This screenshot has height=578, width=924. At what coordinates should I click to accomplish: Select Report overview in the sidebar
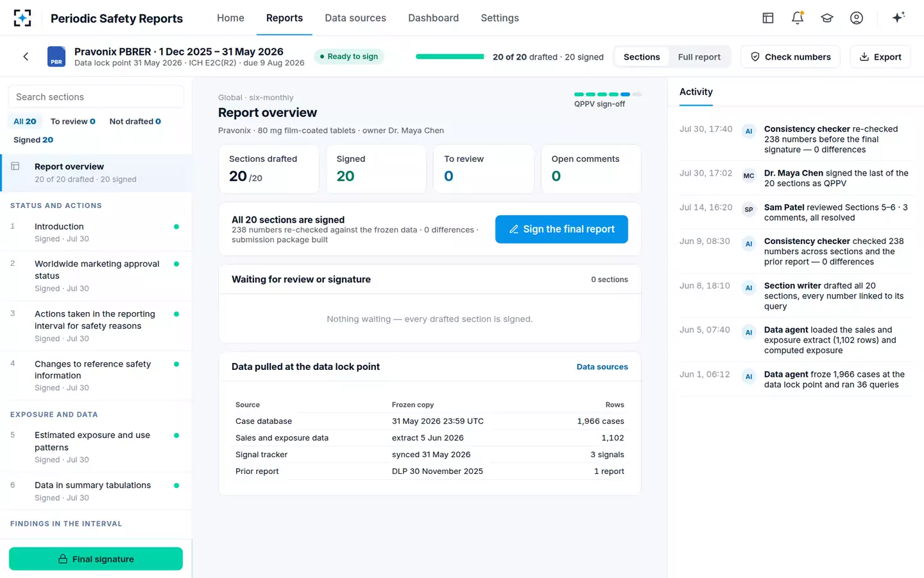pos(96,173)
